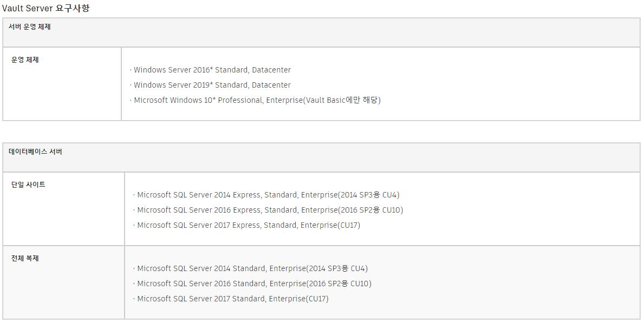644x323 pixels.
Task: Select the '데이터베이스 서버' table header
Action: tap(35, 152)
